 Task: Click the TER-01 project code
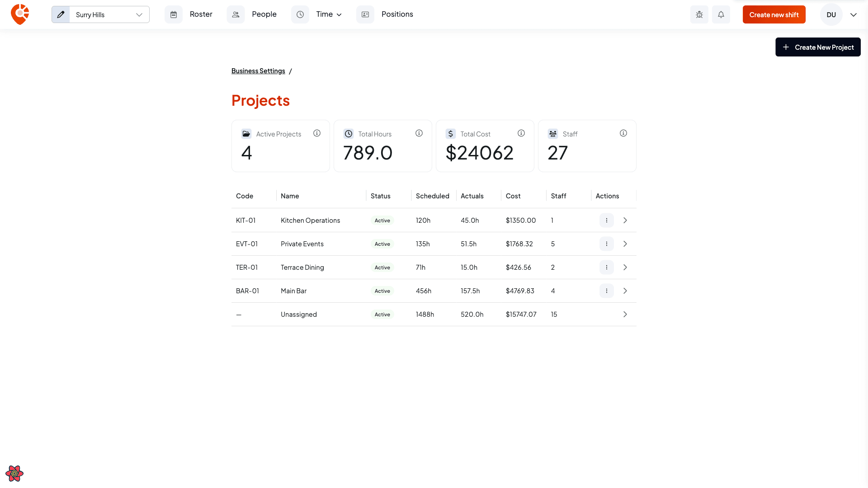click(x=247, y=267)
